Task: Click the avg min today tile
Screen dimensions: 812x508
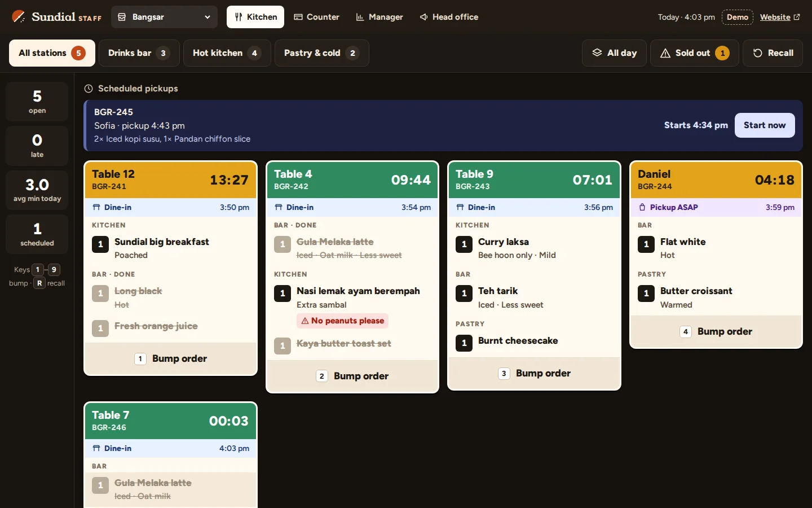Action: (37, 190)
